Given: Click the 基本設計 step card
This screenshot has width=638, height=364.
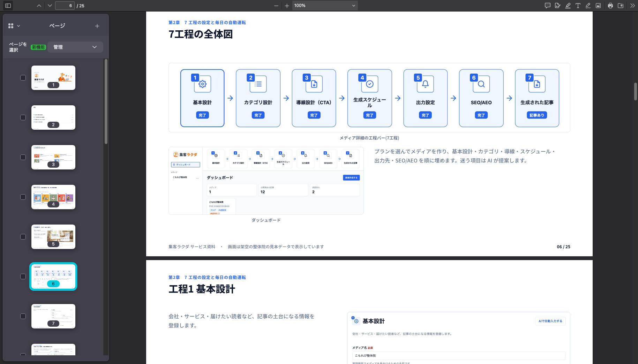Looking at the screenshot, I should (202, 98).
